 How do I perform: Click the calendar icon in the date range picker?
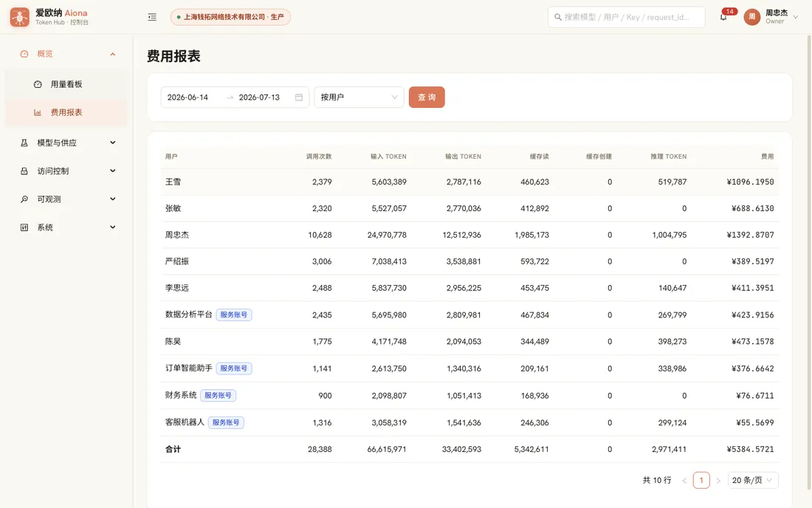pos(299,97)
